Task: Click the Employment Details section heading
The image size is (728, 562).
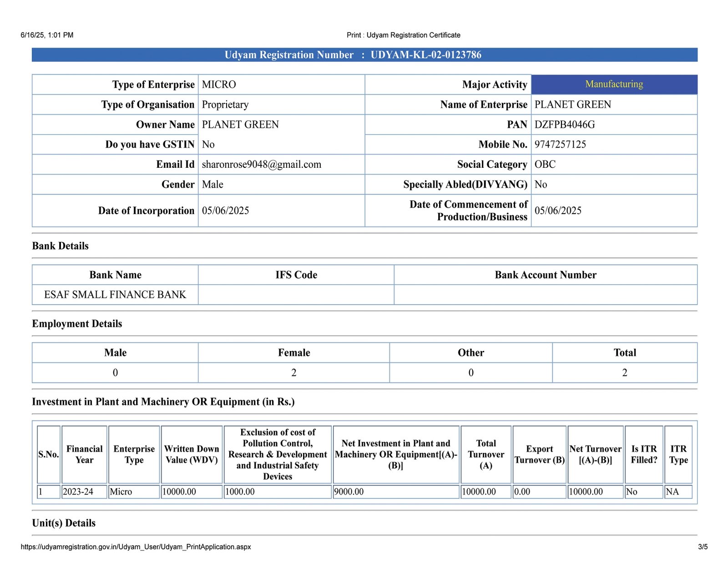Action: pyautogui.click(x=77, y=324)
